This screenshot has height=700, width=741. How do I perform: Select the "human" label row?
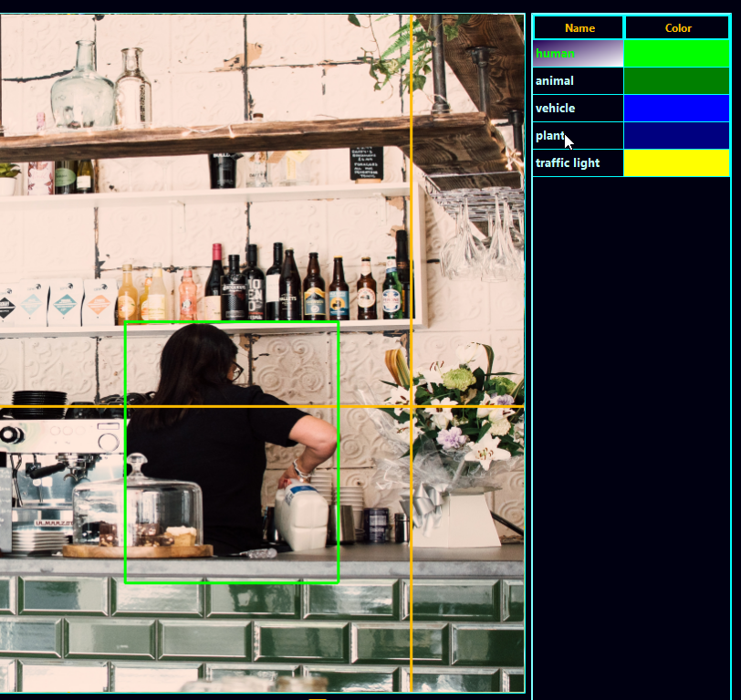(578, 54)
